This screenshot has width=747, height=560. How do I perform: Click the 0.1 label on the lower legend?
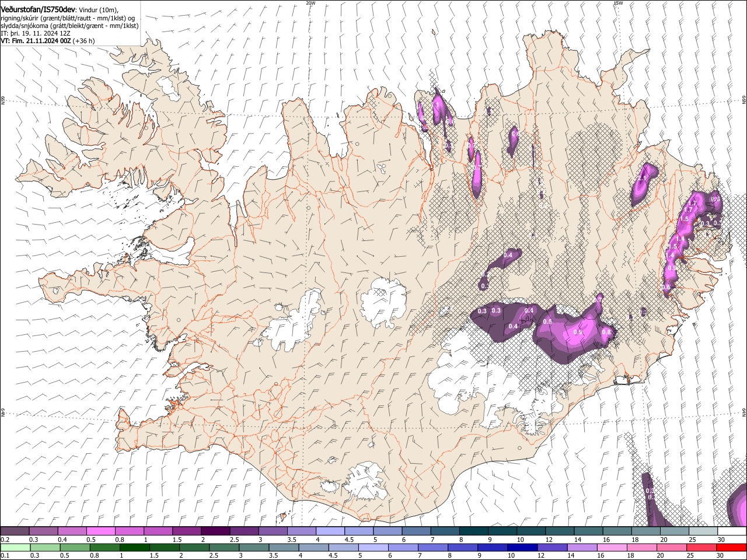(x=5, y=555)
